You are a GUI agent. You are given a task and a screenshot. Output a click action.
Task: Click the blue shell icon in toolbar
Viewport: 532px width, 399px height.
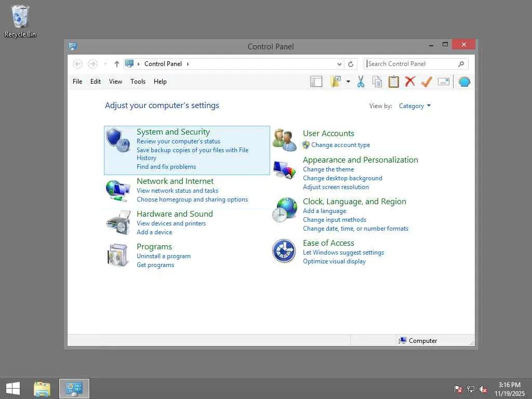point(464,82)
